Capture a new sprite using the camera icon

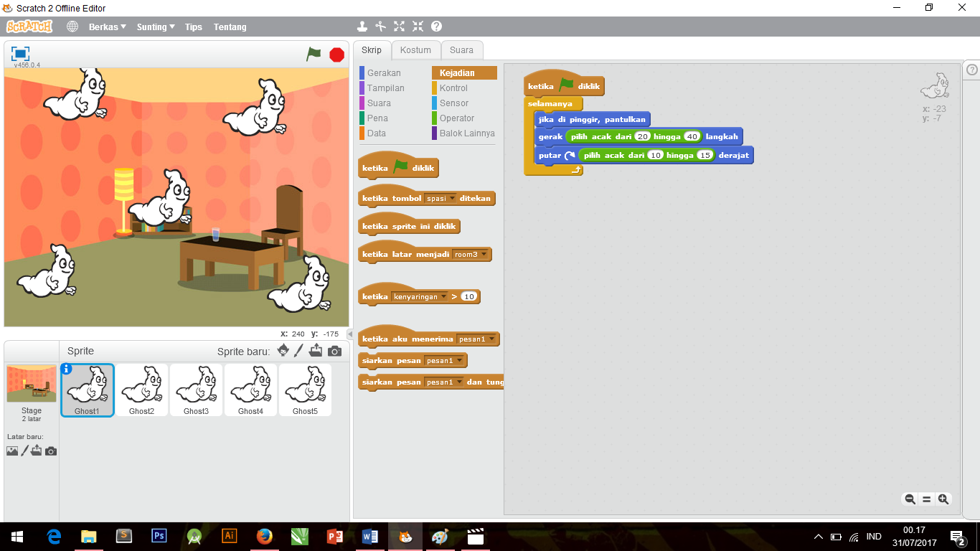333,350
